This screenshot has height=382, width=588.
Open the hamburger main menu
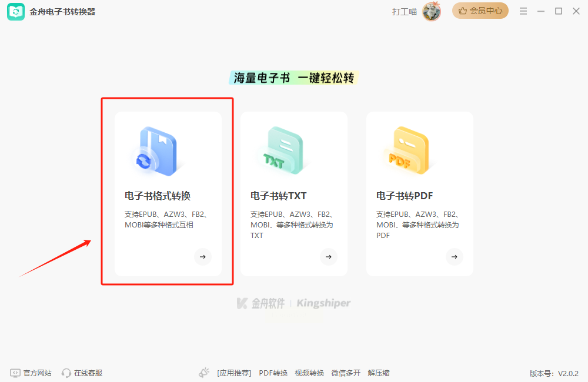pos(523,11)
